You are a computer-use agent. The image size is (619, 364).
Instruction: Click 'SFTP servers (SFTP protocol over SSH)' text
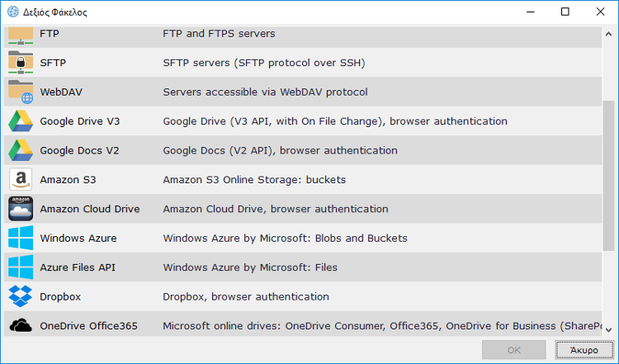264,63
